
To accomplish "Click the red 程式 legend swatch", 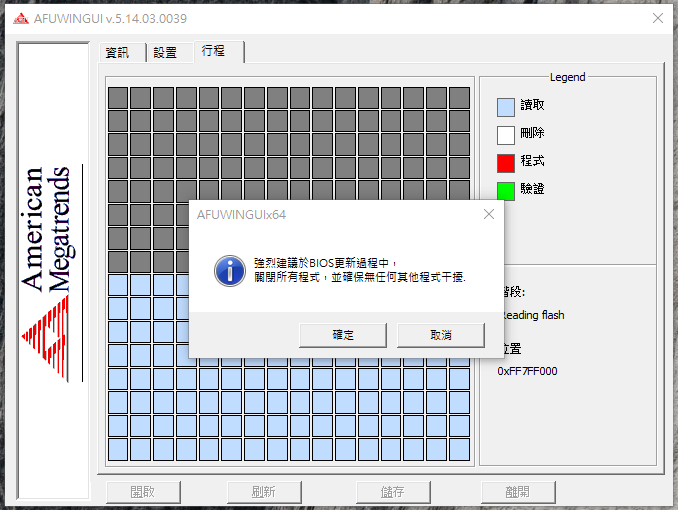I will [x=505, y=163].
